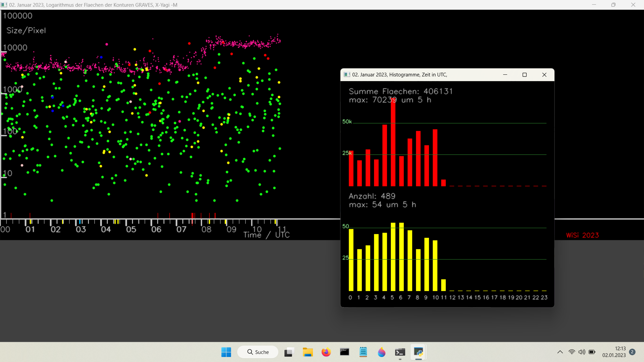Click the "10000" y-axis label
Image resolution: width=644 pixels, height=362 pixels.
15,48
